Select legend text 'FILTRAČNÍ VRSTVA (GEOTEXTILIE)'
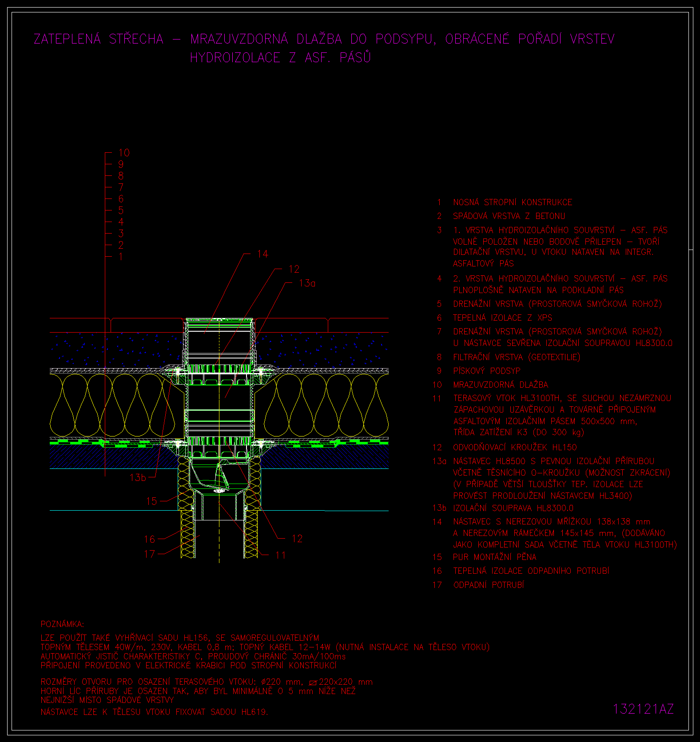This screenshot has height=742, width=700. [x=517, y=357]
